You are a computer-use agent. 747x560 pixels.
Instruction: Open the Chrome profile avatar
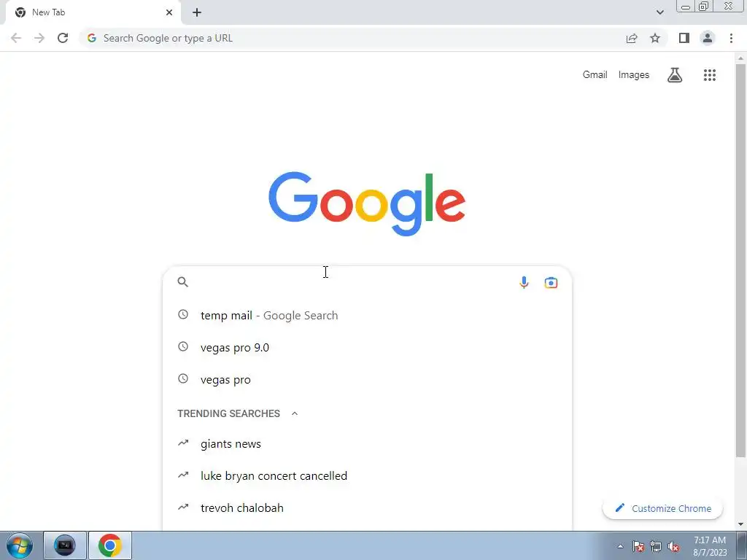click(x=708, y=38)
